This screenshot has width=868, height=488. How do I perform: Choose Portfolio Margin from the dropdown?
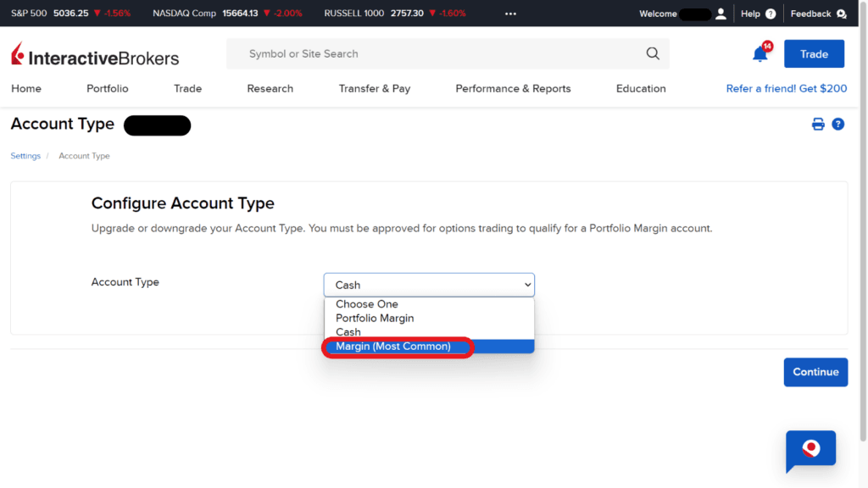[374, 318]
